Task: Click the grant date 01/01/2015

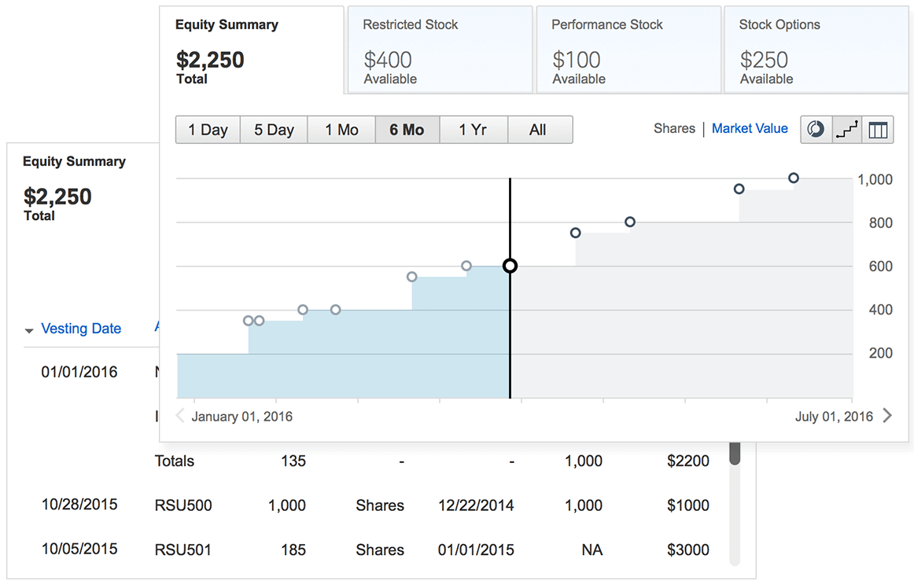Action: 476,549
